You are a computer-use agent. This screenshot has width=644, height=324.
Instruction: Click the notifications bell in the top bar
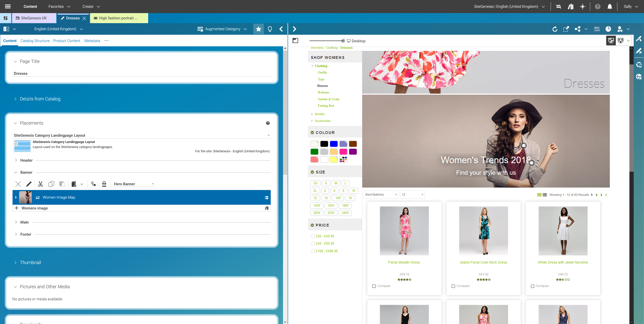tap(610, 6)
